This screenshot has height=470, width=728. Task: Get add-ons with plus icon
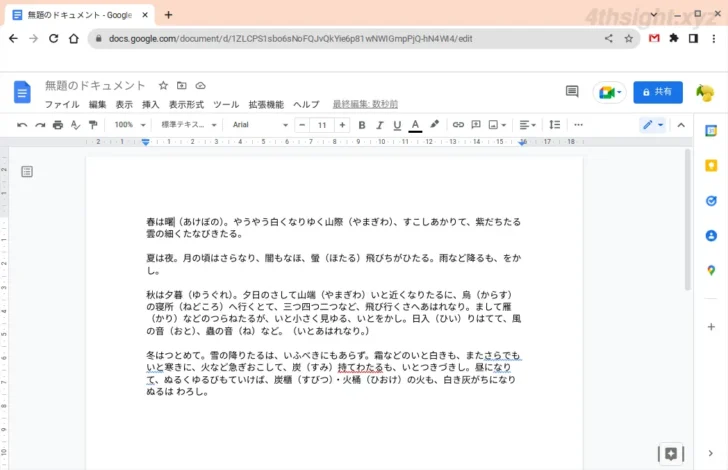711,327
